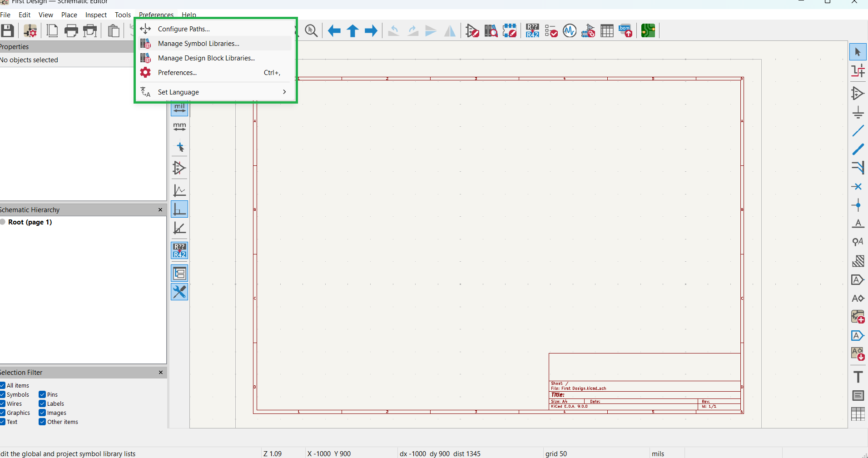Open Schematic Setup from the toolbar

click(30, 31)
